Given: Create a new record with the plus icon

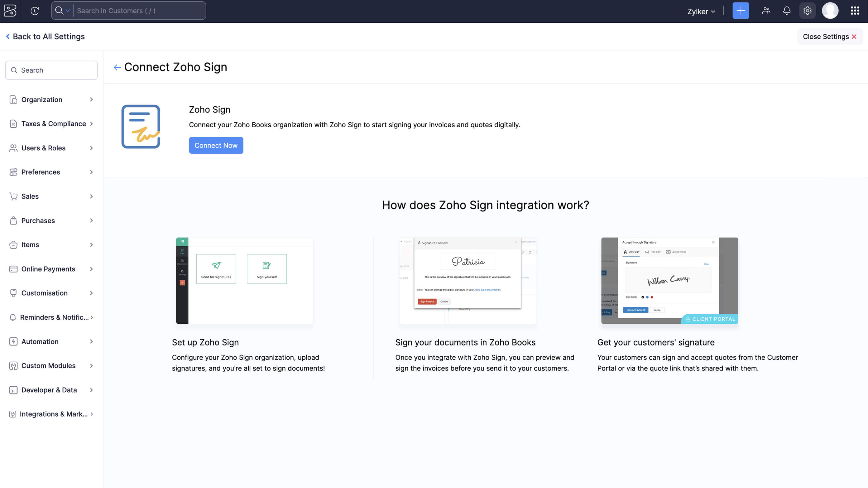Looking at the screenshot, I should (x=740, y=11).
